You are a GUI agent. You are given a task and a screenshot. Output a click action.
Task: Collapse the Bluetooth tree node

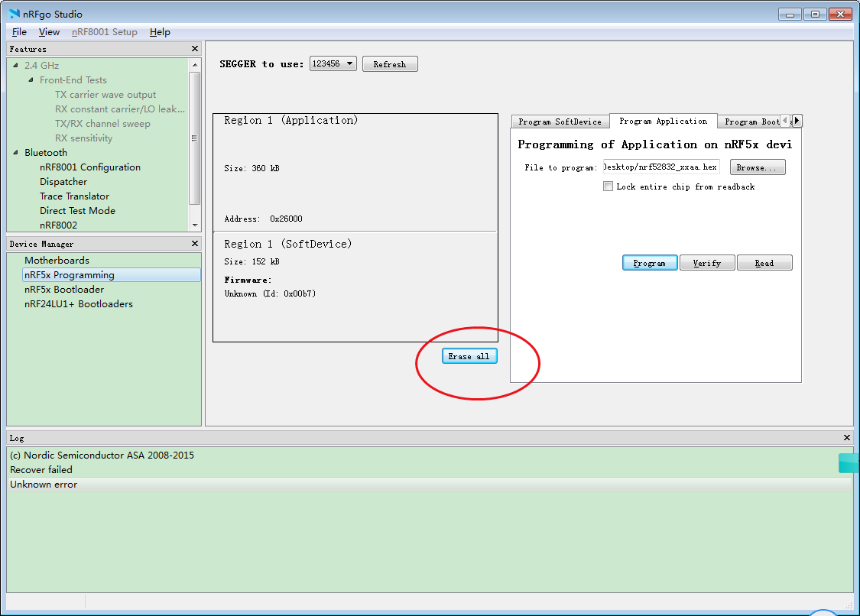point(15,153)
